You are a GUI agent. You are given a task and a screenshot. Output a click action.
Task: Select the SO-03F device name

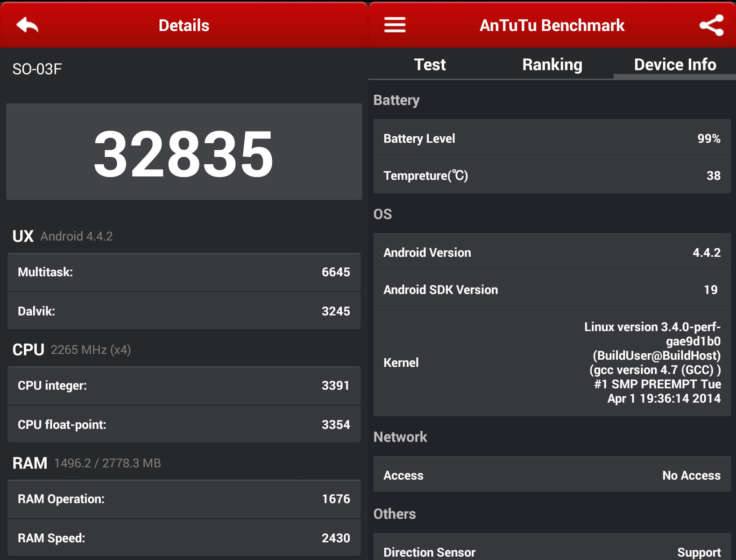click(x=37, y=69)
